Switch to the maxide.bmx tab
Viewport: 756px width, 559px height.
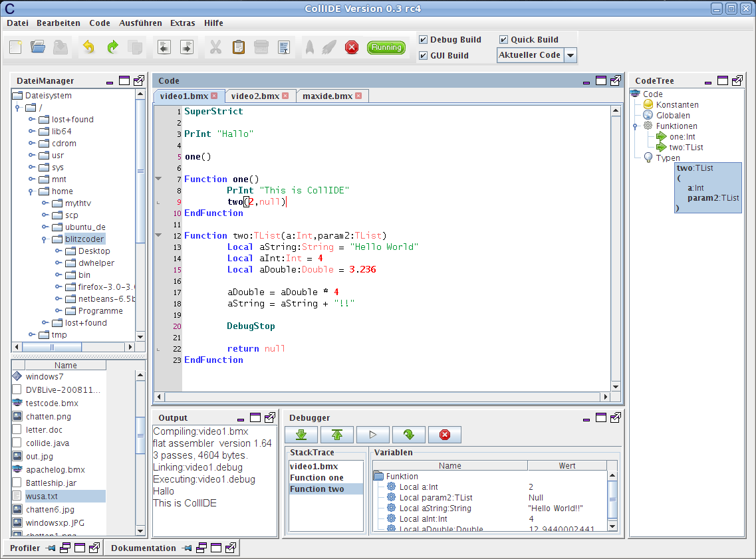[x=327, y=96]
